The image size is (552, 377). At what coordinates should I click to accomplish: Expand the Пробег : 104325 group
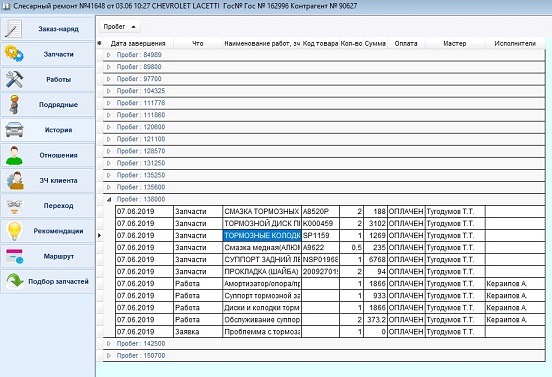pos(109,91)
